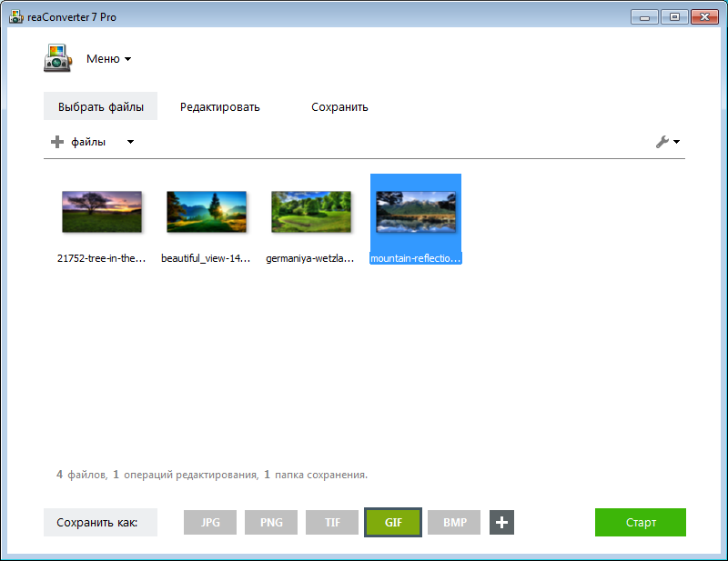Select the 21752-tree-in-the thumbnail

(x=102, y=211)
